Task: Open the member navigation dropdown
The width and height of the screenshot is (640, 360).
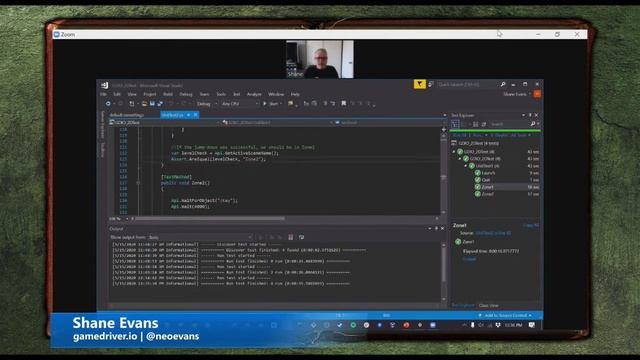Action: pos(390,122)
